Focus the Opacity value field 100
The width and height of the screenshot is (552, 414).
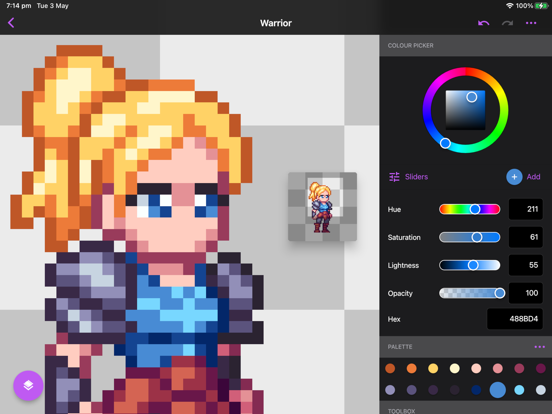click(x=526, y=293)
